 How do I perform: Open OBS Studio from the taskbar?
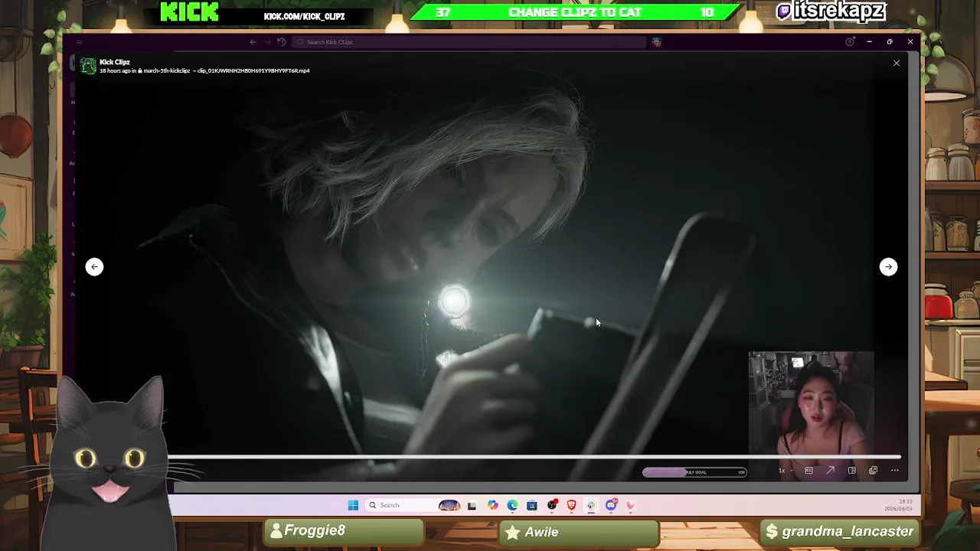pos(551,505)
